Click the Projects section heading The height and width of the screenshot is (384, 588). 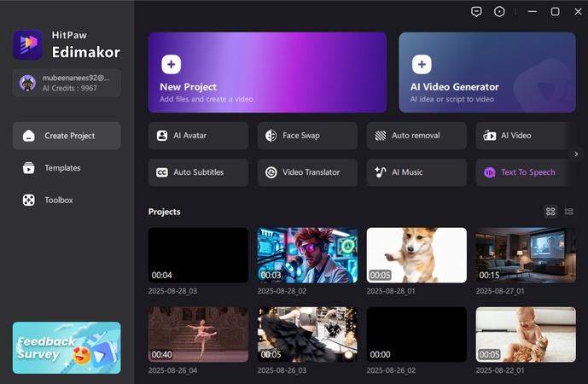[164, 212]
